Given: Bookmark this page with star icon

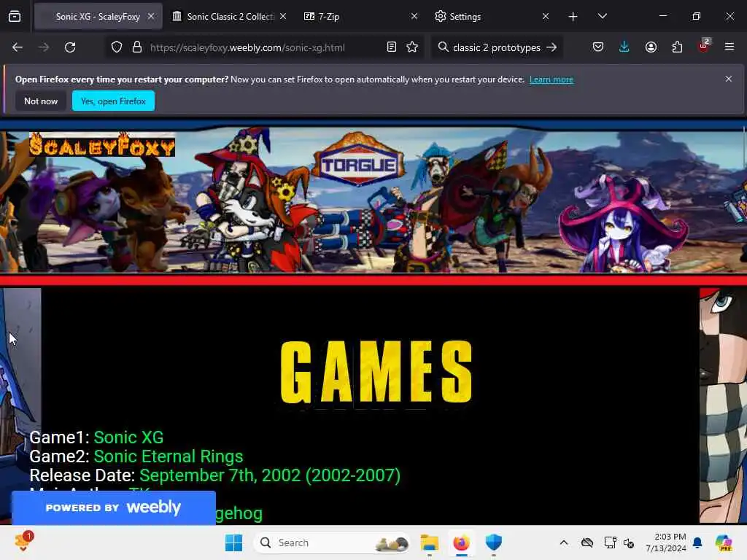Looking at the screenshot, I should (x=413, y=47).
